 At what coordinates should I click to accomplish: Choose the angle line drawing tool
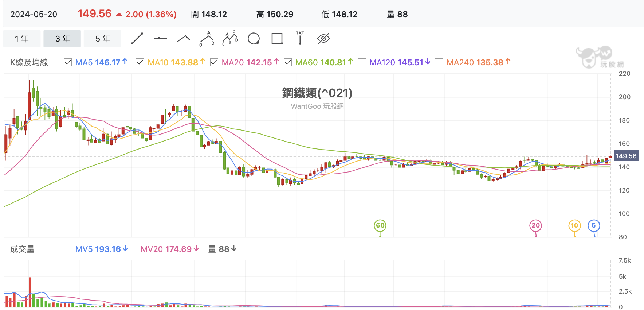point(184,39)
